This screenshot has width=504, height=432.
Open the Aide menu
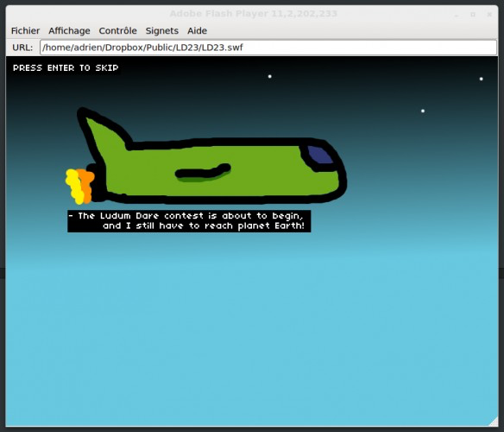pyautogui.click(x=197, y=31)
